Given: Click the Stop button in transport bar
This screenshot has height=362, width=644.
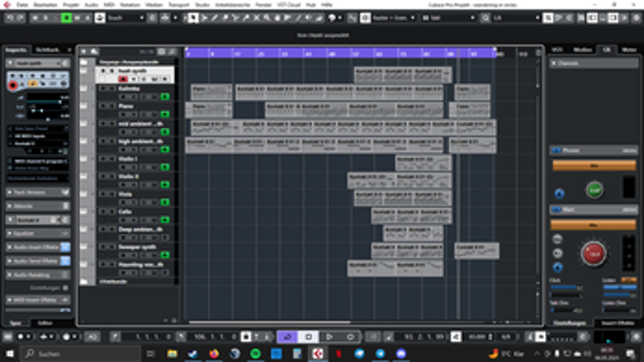Looking at the screenshot, I should (x=308, y=337).
